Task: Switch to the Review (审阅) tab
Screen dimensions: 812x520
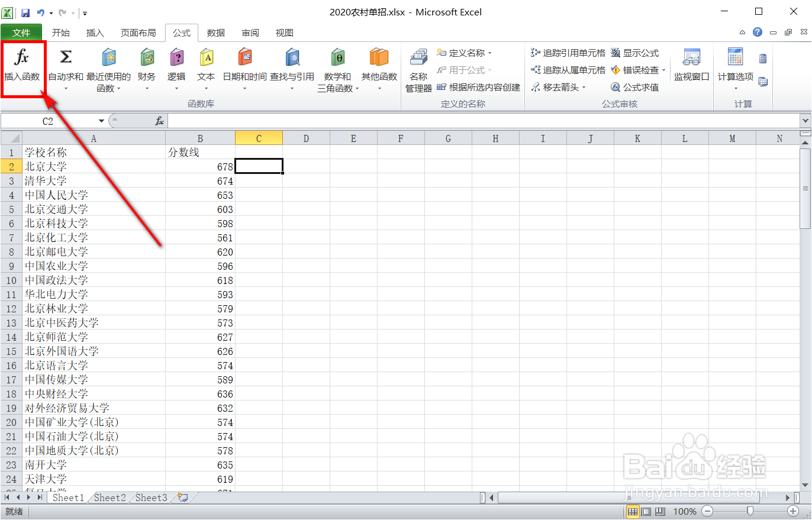Action: [250, 33]
